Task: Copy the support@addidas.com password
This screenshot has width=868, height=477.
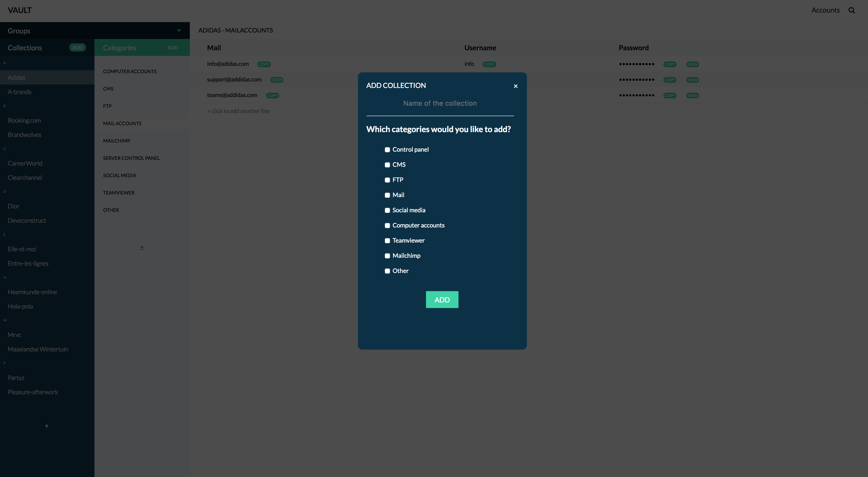Action: point(670,80)
